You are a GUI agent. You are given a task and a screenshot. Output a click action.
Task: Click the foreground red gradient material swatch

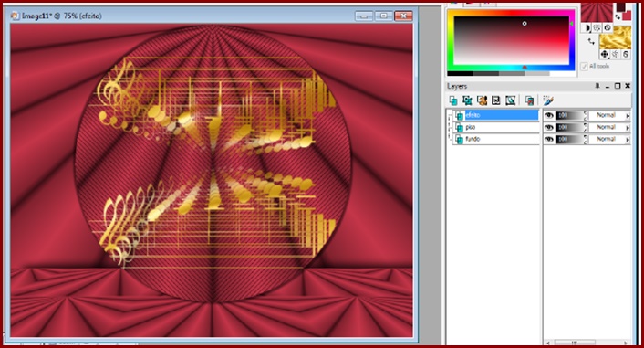pyautogui.click(x=597, y=13)
